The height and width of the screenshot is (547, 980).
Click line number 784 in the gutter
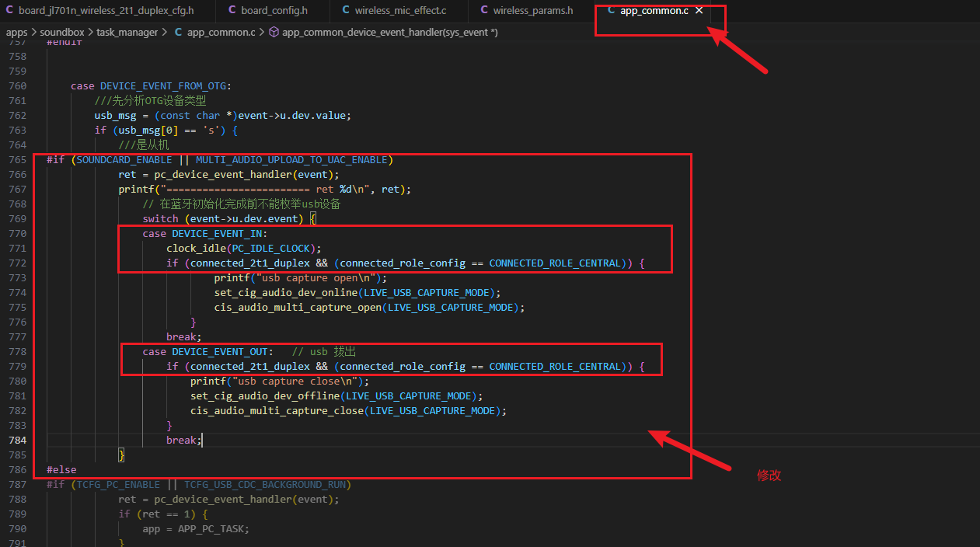click(x=16, y=441)
